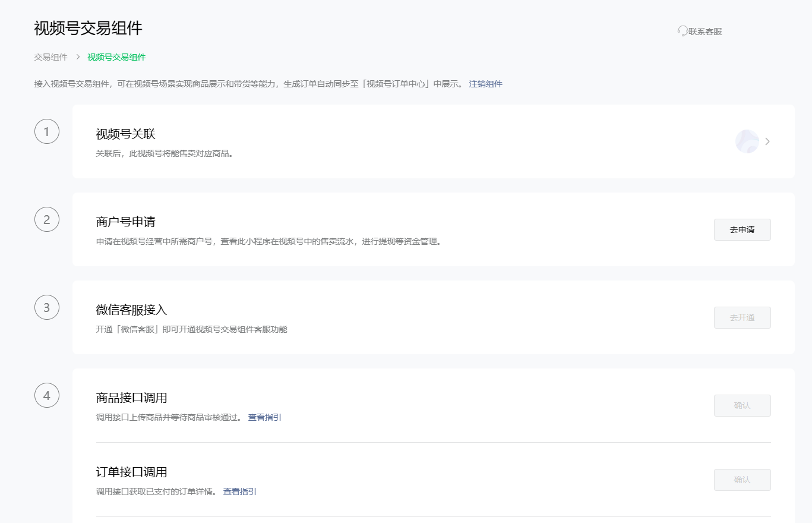Select the 商户号申请 heading

pyautogui.click(x=125, y=222)
